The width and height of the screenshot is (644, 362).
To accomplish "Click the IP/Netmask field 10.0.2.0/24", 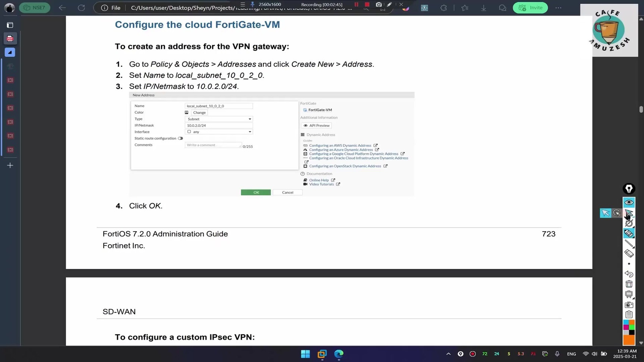I will [x=219, y=126].
